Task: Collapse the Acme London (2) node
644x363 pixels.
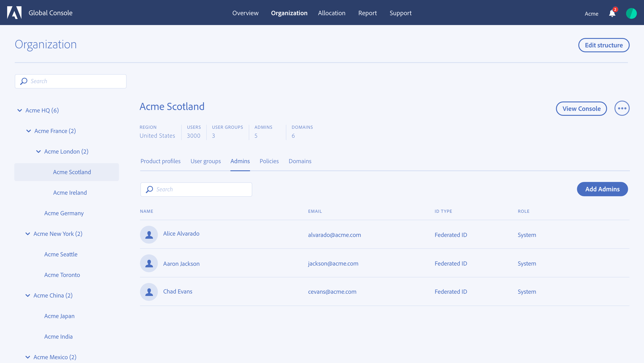Action: [x=38, y=151]
